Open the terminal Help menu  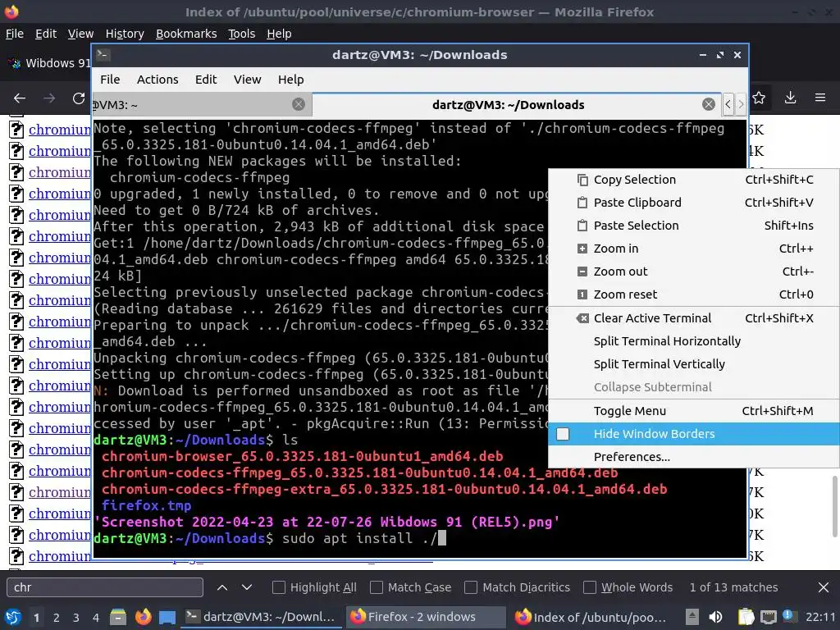tap(291, 80)
